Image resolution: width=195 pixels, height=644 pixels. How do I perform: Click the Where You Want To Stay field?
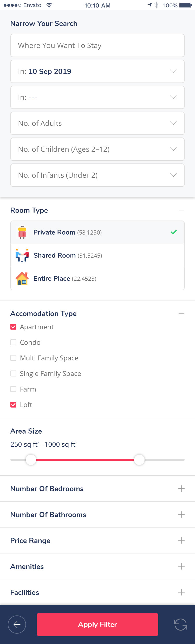(x=97, y=45)
